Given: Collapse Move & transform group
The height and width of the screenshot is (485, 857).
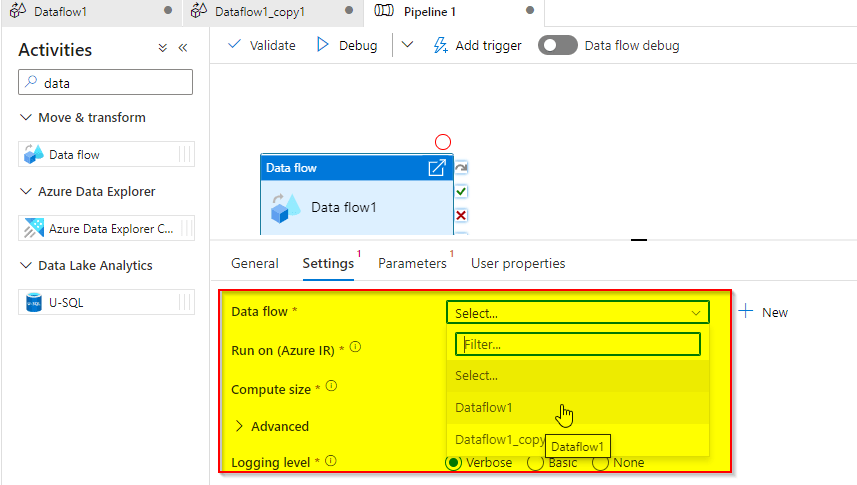Looking at the screenshot, I should tap(26, 117).
